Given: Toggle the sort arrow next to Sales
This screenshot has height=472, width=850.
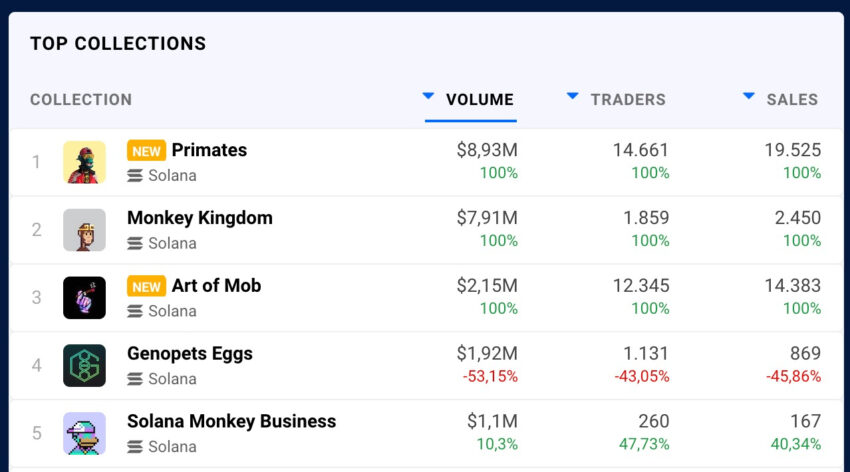Looking at the screenshot, I should [749, 96].
